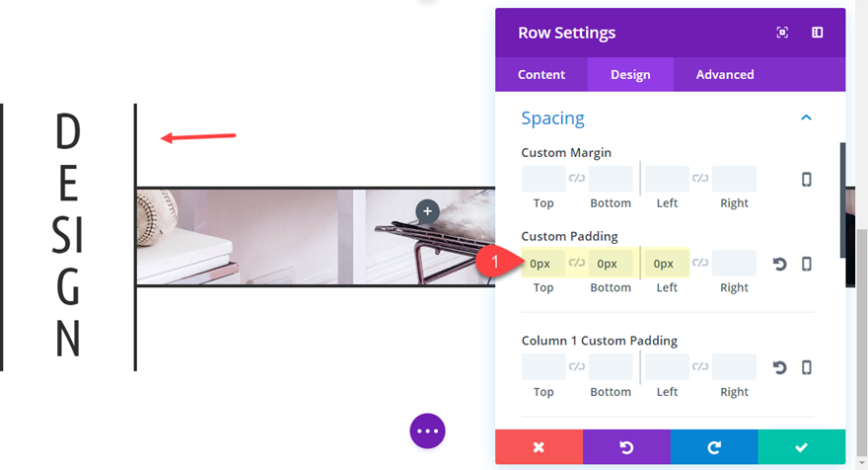Toggle Custom Margin top-bottom link
Viewport: 868px width, 470px height.
(577, 179)
